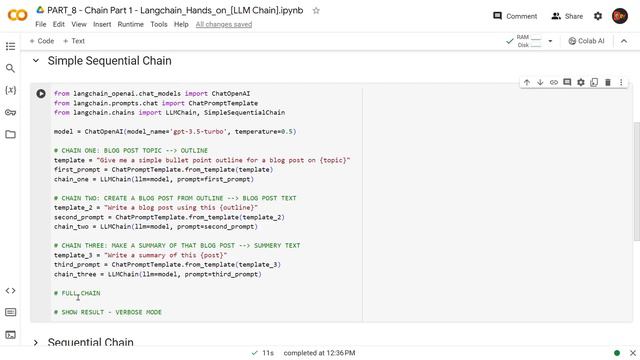Star the notebook with the star icon

pyautogui.click(x=316, y=11)
